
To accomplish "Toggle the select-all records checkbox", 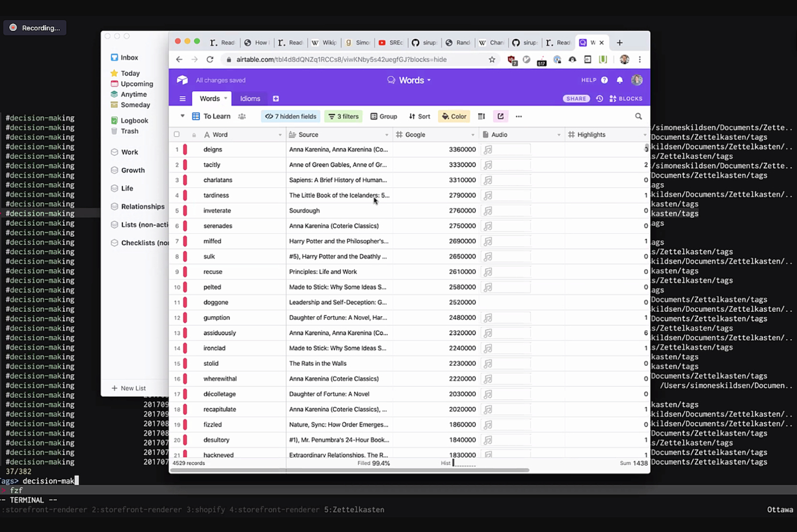I will point(176,135).
